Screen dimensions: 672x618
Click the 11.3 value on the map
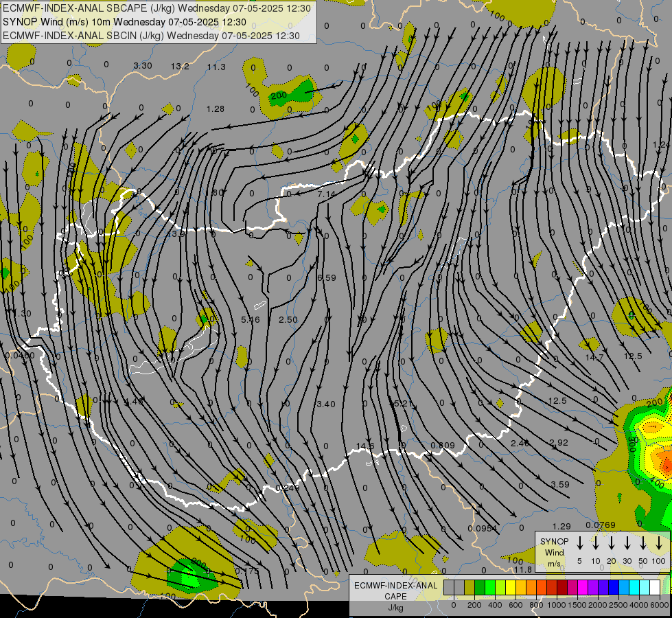(216, 67)
